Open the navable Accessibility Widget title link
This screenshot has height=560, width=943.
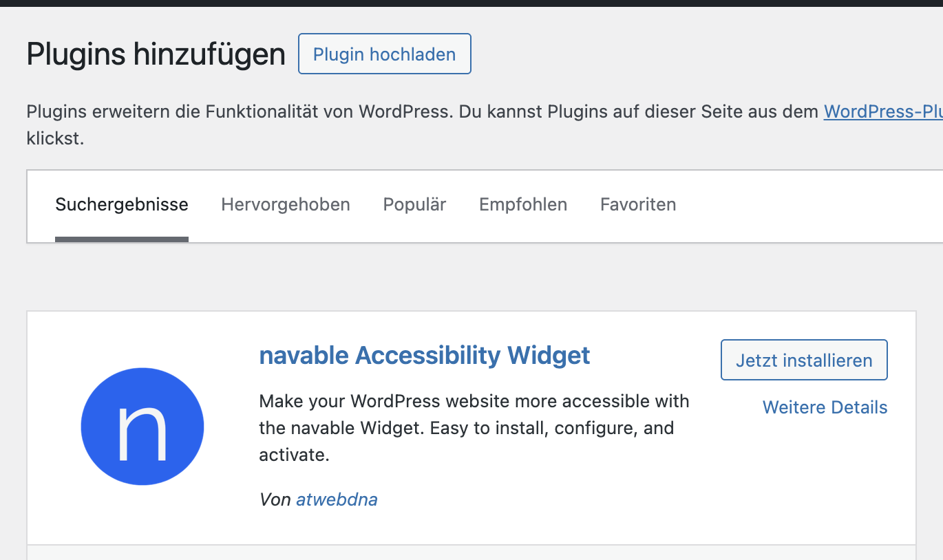pos(424,355)
